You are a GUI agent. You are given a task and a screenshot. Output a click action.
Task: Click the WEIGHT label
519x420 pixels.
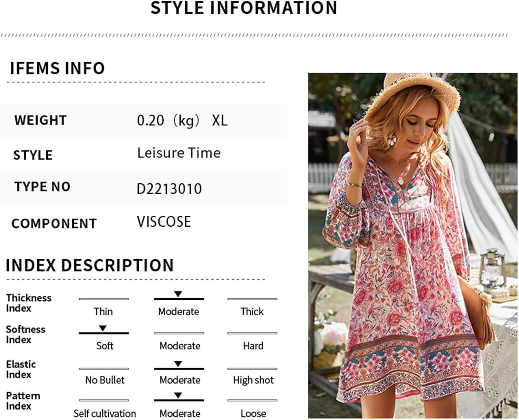tap(40, 120)
